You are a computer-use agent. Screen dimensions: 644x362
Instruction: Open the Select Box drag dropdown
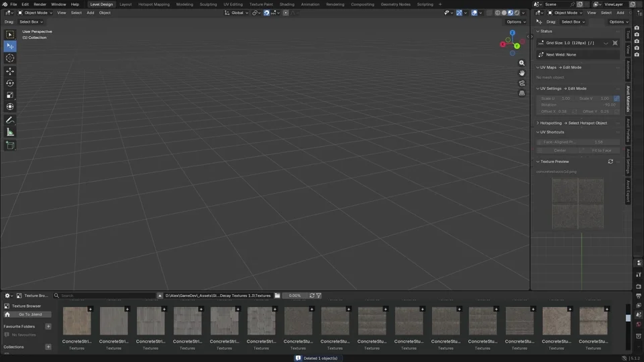coord(31,21)
